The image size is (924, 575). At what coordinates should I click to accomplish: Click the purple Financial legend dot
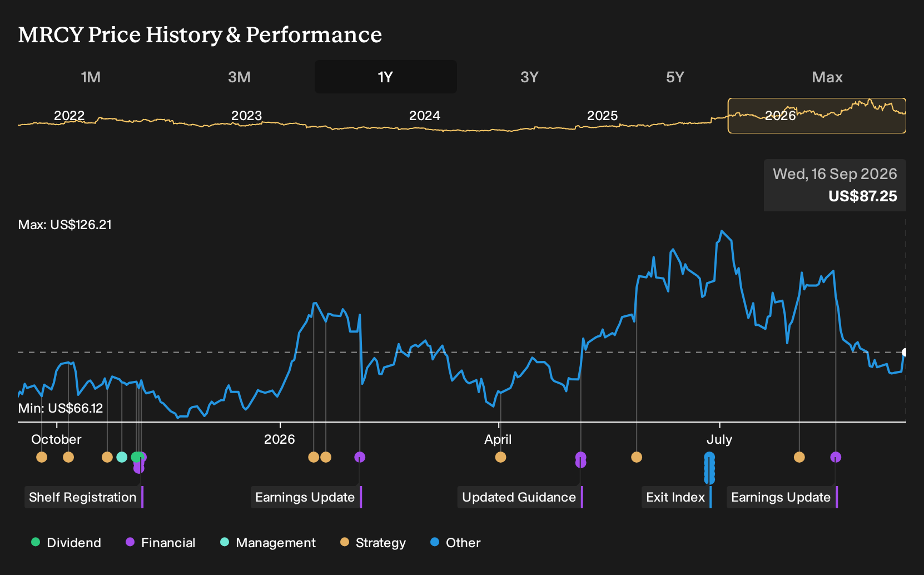(x=130, y=542)
